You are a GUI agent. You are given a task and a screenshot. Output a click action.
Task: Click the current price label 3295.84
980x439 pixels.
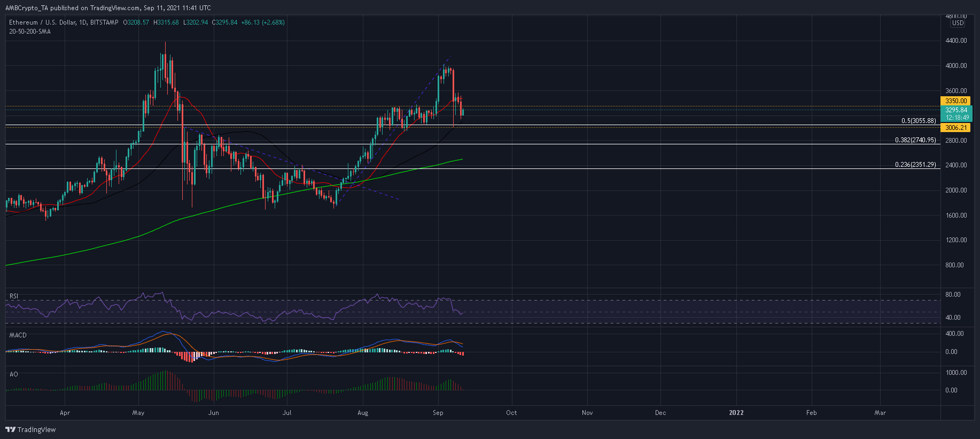(x=956, y=110)
